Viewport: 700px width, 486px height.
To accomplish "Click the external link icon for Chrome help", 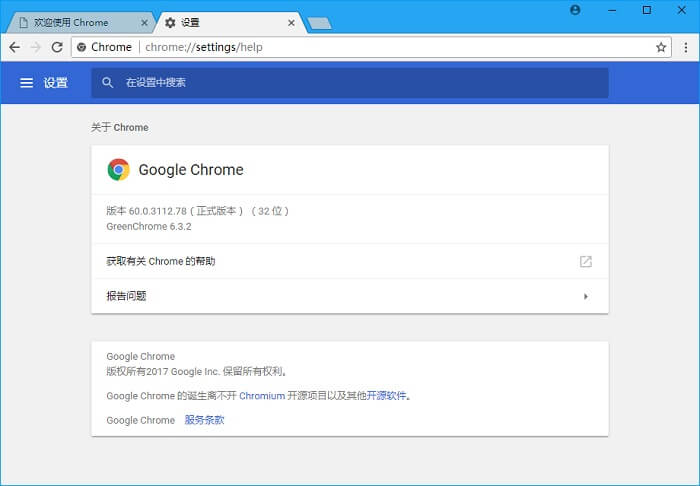I will coord(586,262).
